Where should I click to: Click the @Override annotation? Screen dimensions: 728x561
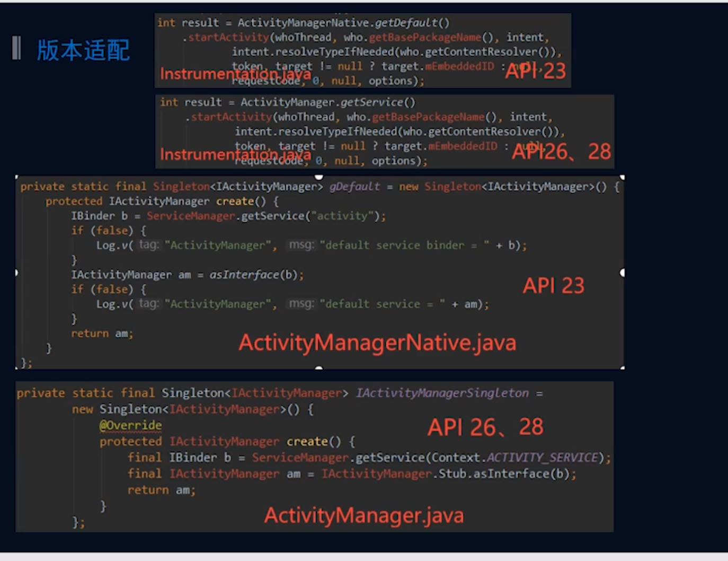pyautogui.click(x=130, y=425)
